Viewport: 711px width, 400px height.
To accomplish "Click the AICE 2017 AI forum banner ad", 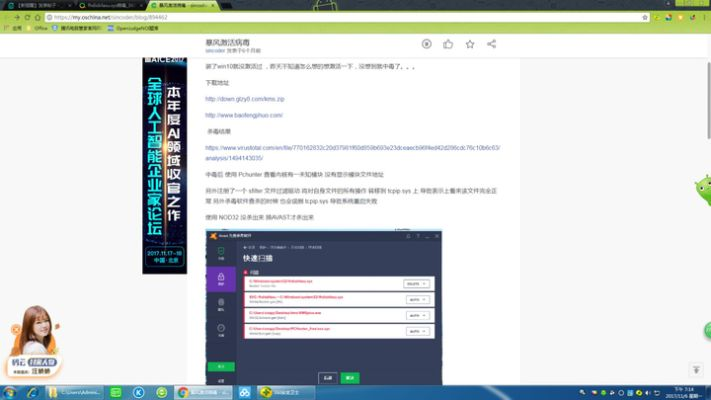I will pyautogui.click(x=165, y=166).
